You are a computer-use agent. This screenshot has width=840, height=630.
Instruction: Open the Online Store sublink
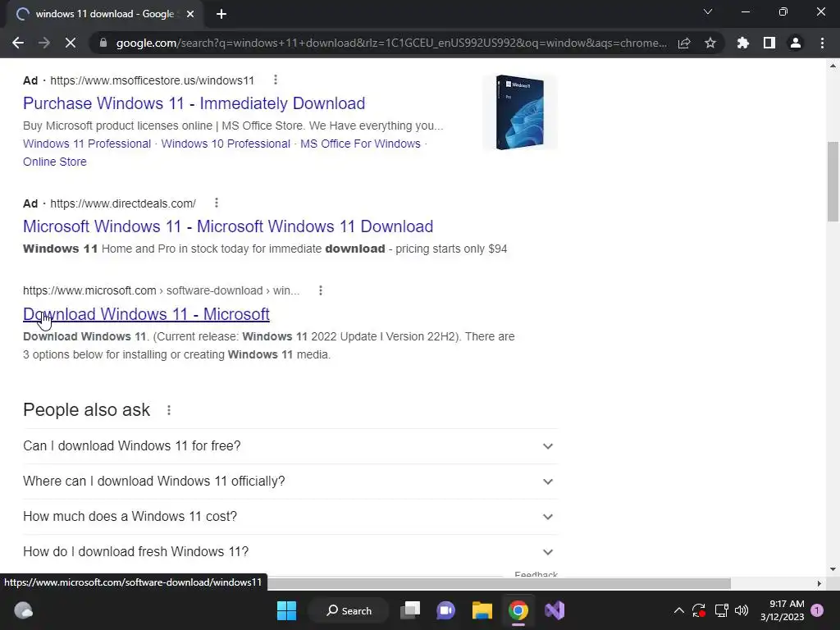55,162
